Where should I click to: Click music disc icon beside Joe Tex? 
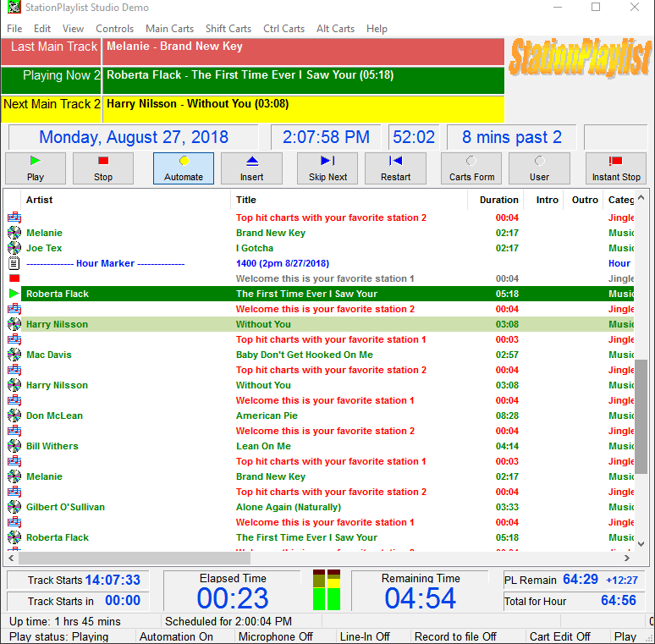[14, 248]
